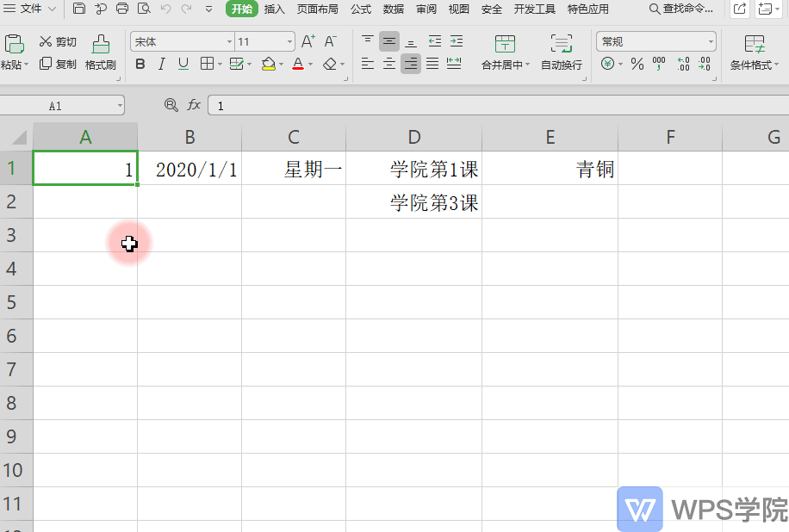Click the Print icon in quick access bar
The width and height of the screenshot is (789, 532).
coord(122,8)
